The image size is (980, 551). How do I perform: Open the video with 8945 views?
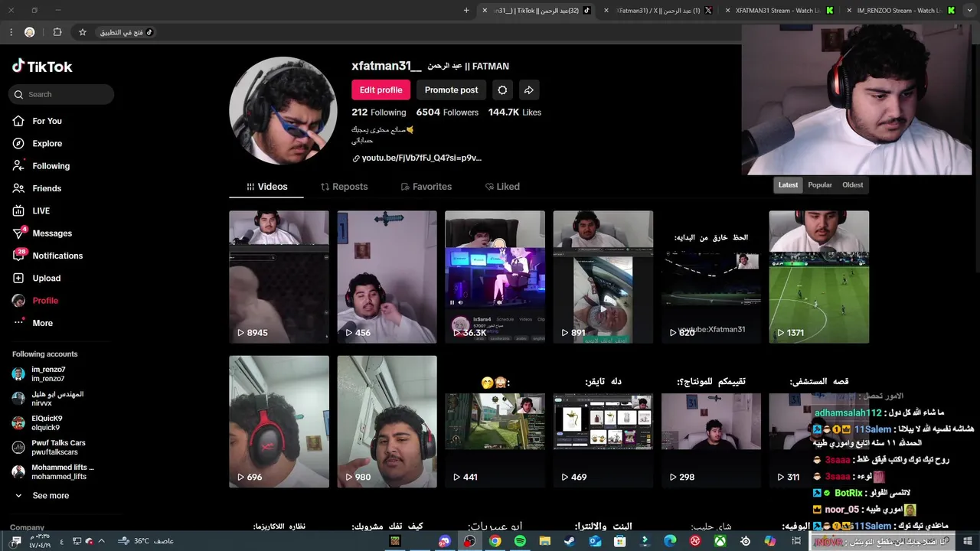point(279,277)
